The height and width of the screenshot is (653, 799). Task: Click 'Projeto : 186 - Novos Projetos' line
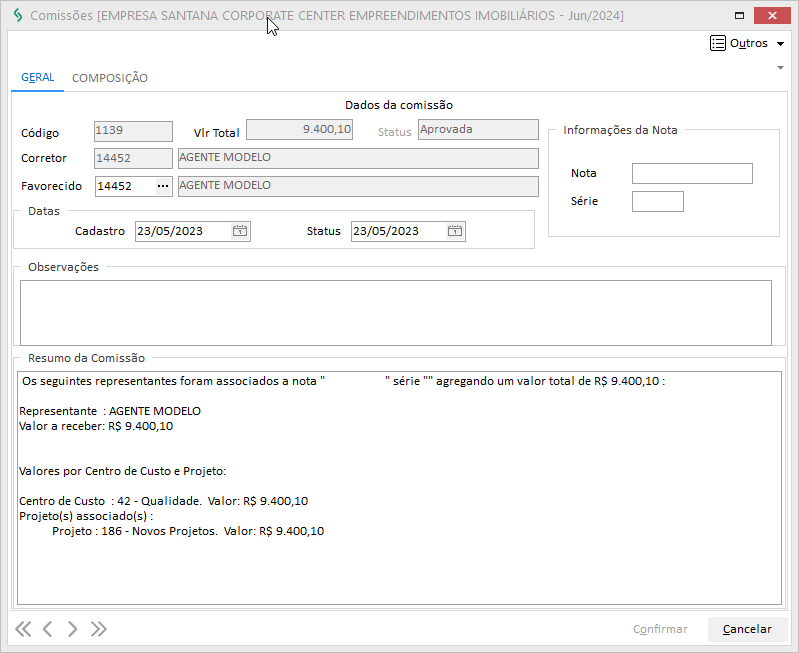(188, 531)
